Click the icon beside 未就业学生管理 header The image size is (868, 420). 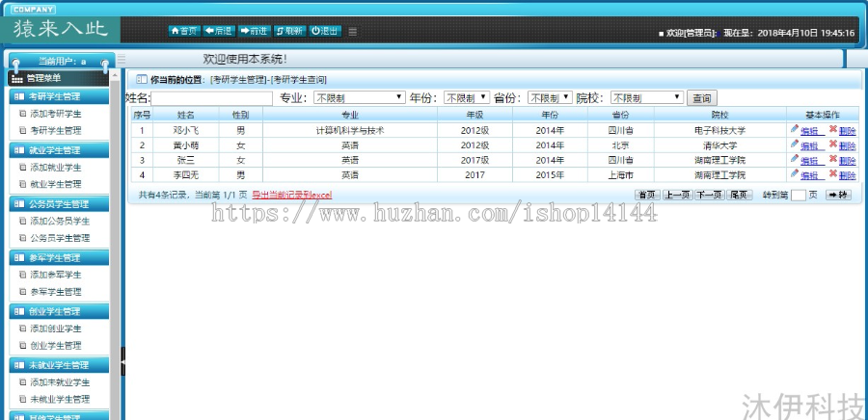[19, 365]
